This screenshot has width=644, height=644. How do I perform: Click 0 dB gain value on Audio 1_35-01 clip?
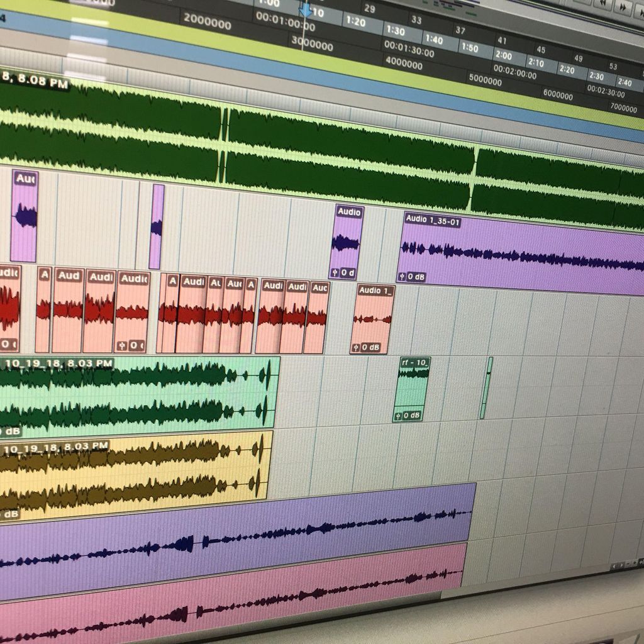point(416,277)
